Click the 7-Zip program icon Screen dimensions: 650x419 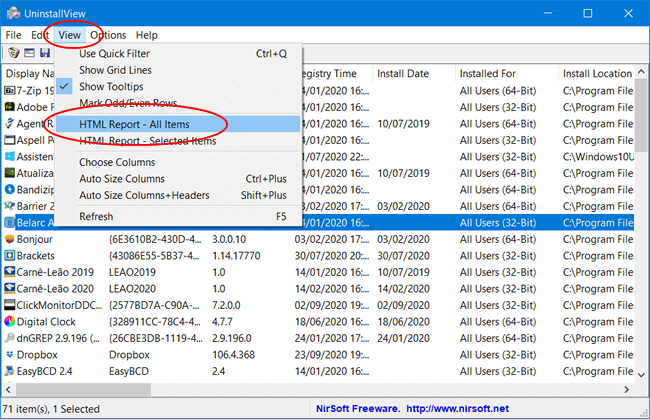pos(10,90)
